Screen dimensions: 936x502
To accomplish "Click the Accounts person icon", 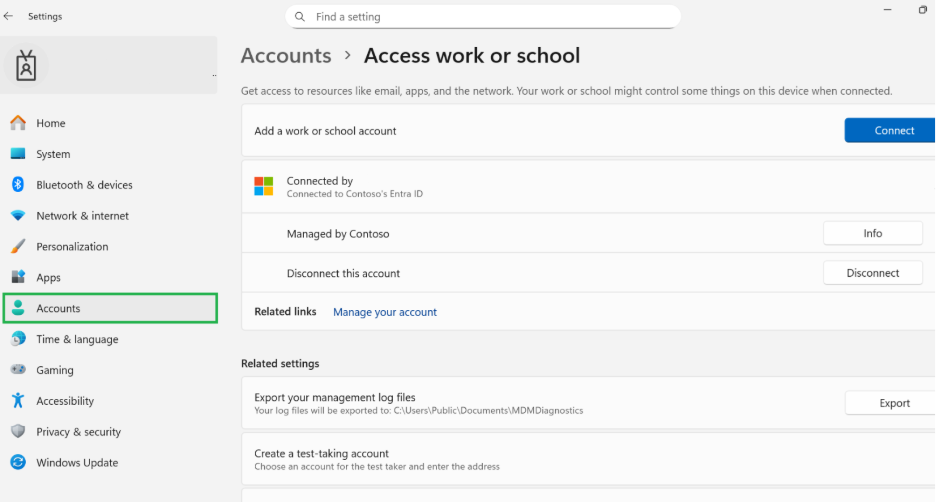I will [x=18, y=308].
